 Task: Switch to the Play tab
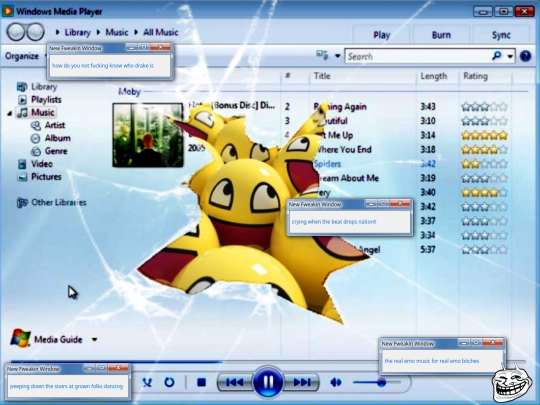click(382, 35)
